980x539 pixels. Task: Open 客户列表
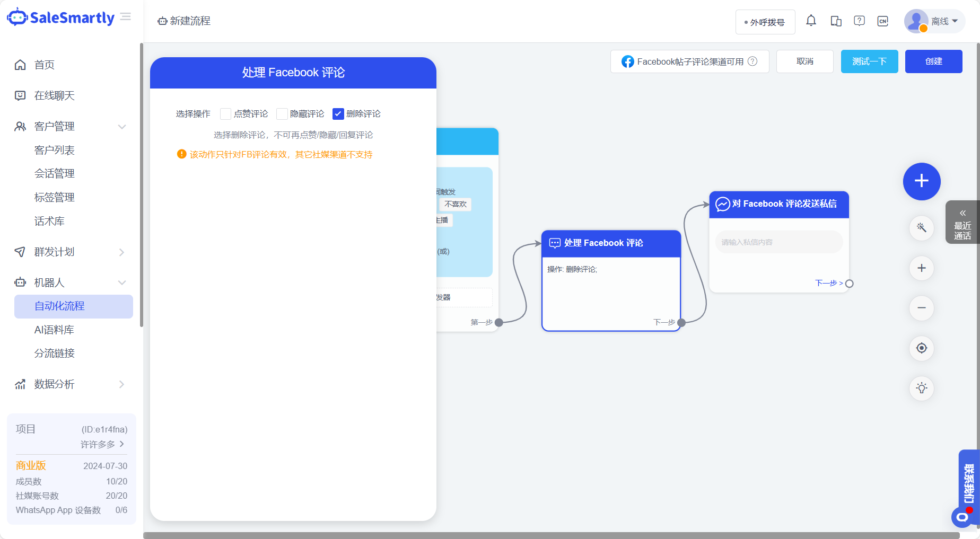55,150
